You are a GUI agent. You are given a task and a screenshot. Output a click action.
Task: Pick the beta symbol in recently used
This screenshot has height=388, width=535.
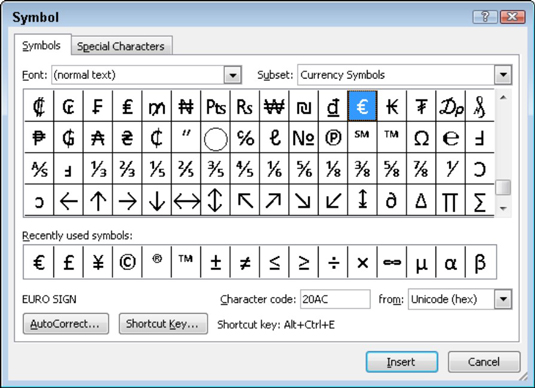[480, 262]
